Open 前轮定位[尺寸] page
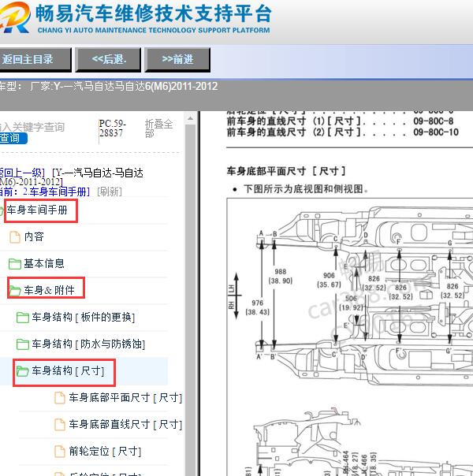This screenshot has height=476, width=473. click(105, 451)
